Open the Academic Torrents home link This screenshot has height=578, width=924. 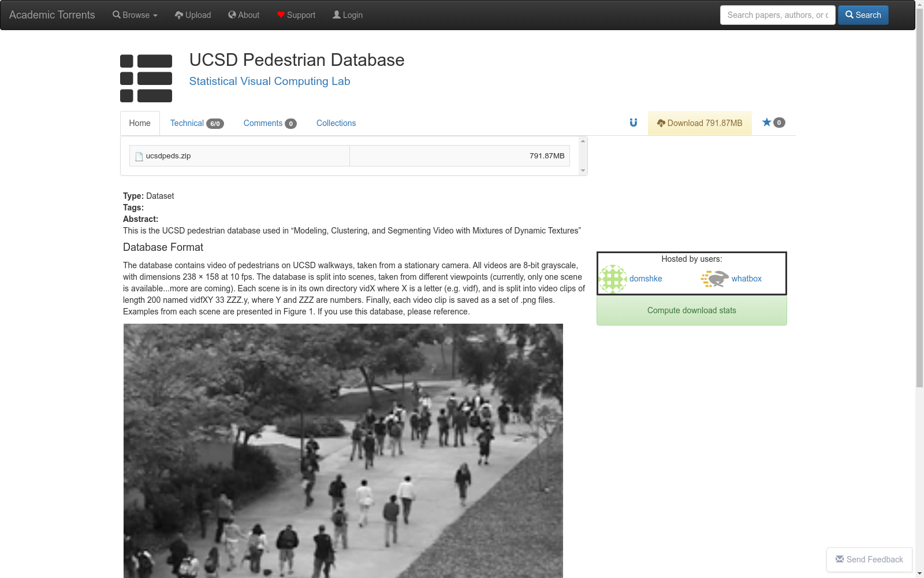(52, 15)
